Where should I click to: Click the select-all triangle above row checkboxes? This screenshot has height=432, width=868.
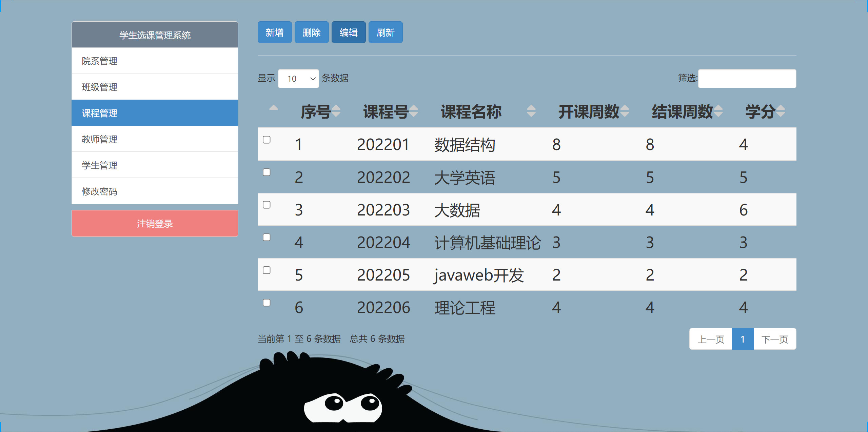(x=273, y=108)
